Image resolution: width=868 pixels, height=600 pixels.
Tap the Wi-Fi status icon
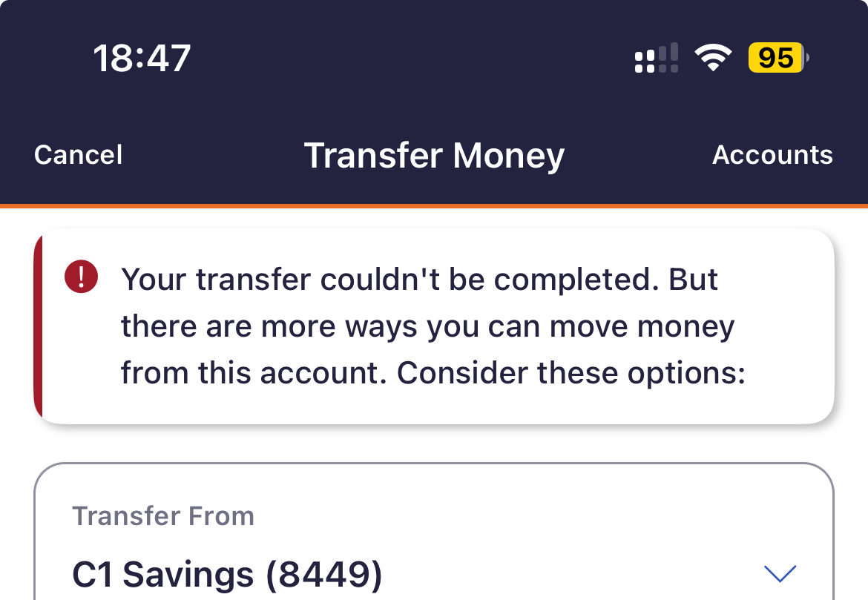[x=713, y=58]
